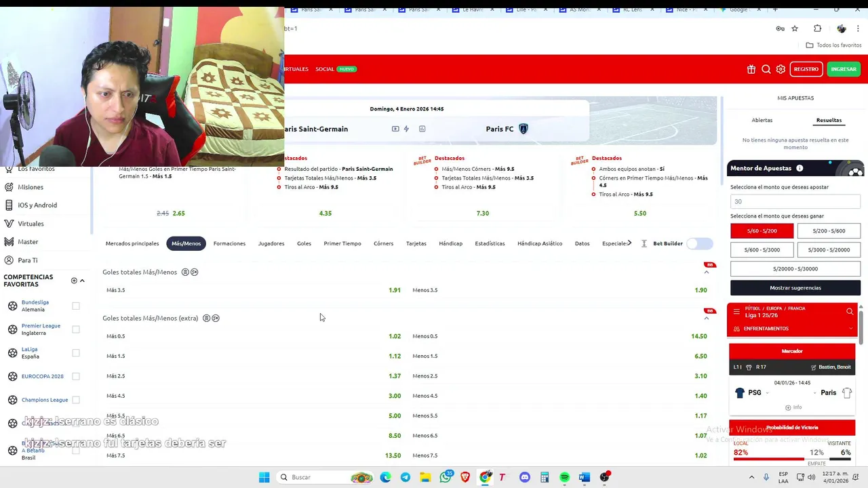Check the EUROCOPA 2028 favorite checkbox
868x488 pixels.
click(x=76, y=376)
